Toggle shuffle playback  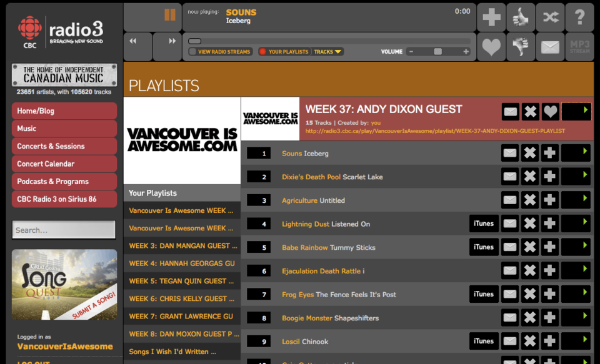pos(550,17)
